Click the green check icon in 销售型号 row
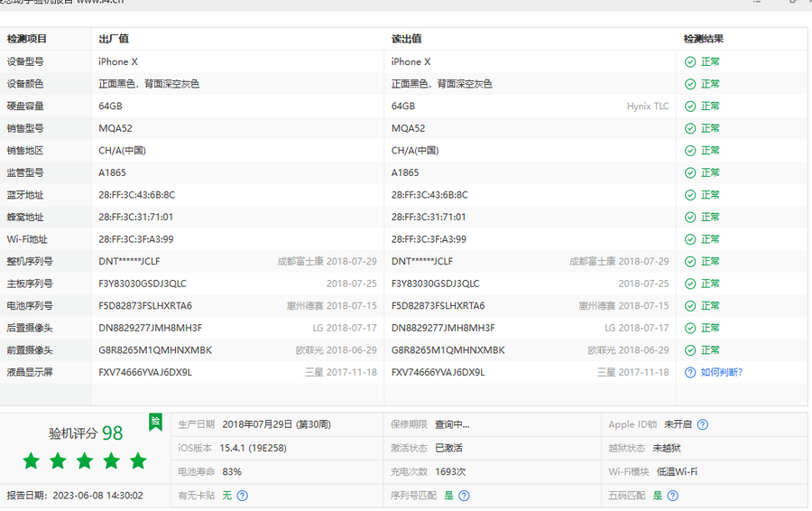 coord(690,128)
